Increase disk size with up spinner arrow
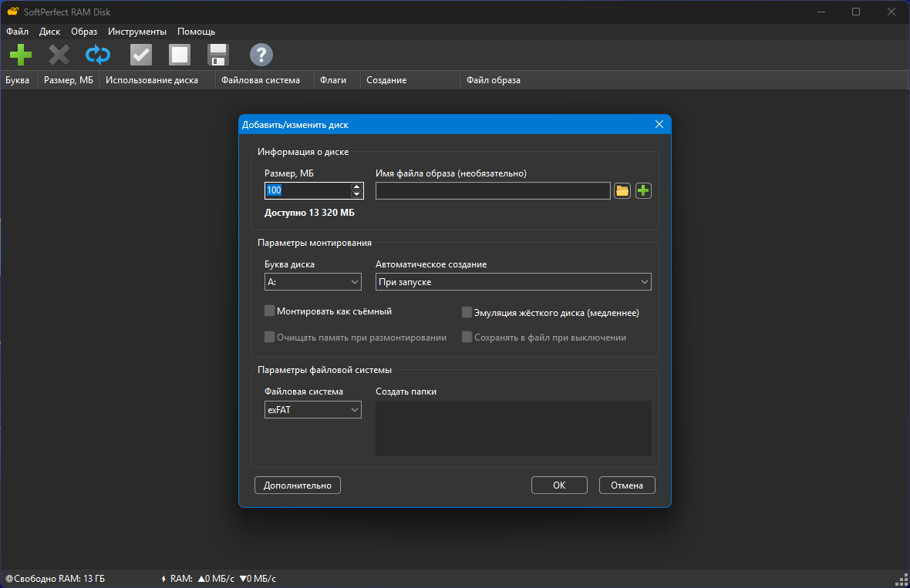Screen dimensions: 910x588 (356, 186)
